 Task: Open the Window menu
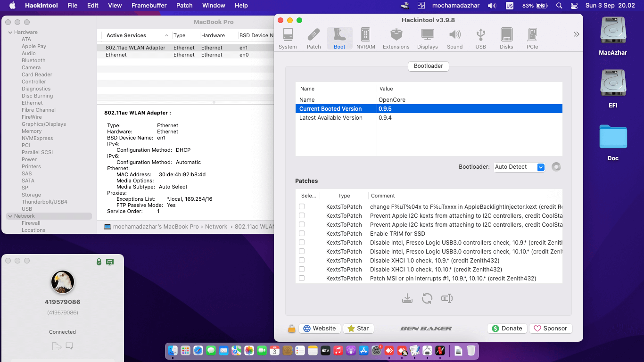pos(214,6)
